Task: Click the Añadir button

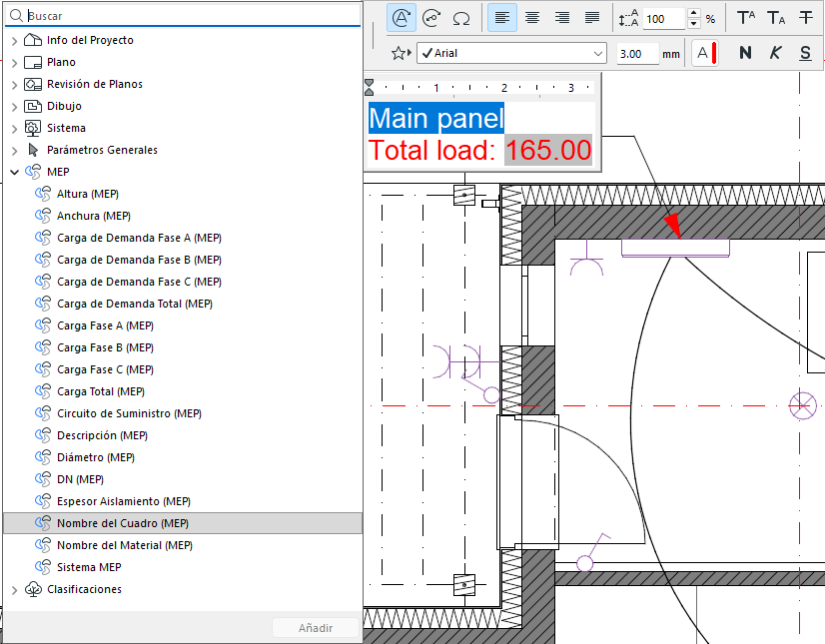Action: point(316,628)
